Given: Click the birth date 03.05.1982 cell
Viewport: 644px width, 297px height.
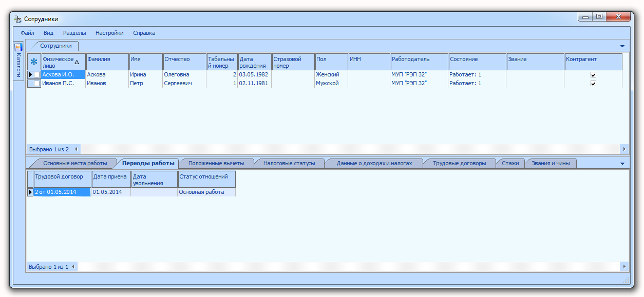Looking at the screenshot, I should pos(255,75).
